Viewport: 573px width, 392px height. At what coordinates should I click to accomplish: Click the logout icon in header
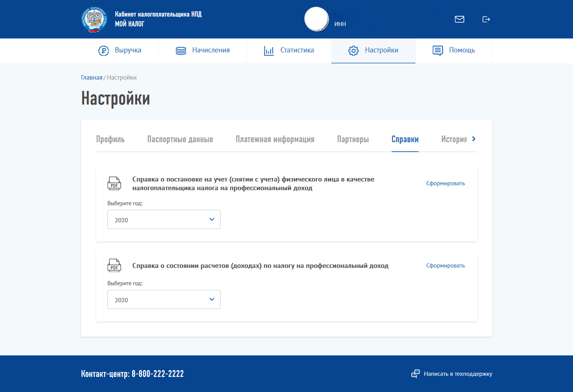pos(486,19)
